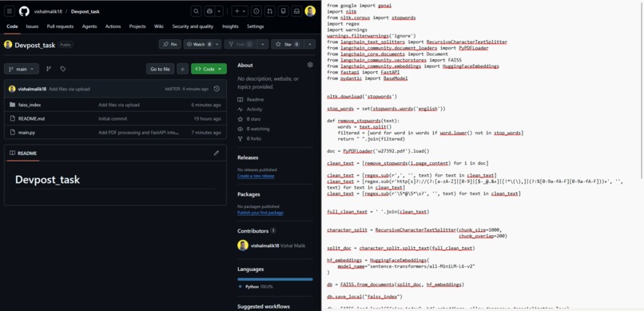Click the Add file plus button

tap(183, 69)
